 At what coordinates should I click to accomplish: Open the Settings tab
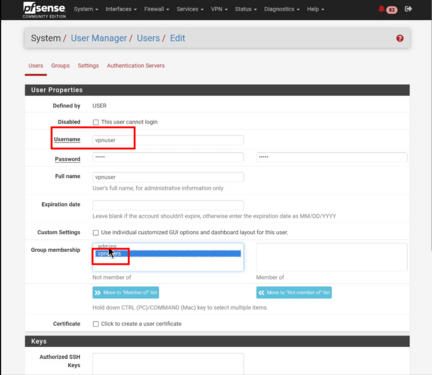pyautogui.click(x=88, y=66)
